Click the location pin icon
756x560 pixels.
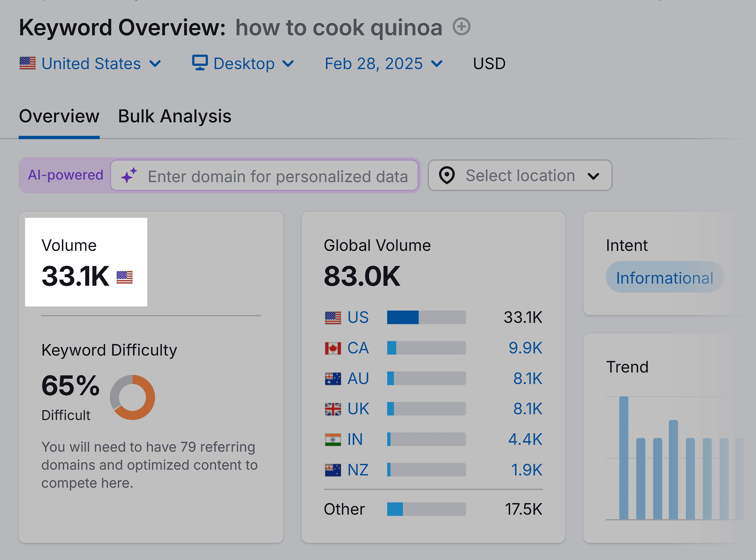[447, 175]
